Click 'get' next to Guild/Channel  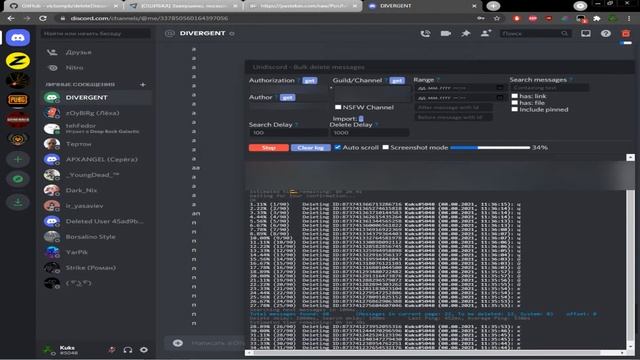[x=397, y=80]
